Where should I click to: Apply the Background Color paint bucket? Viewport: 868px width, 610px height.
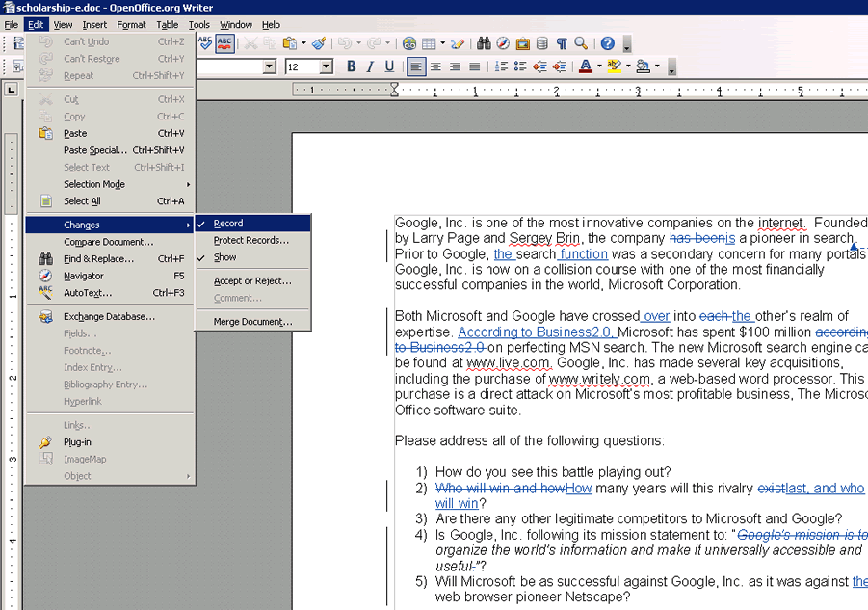pos(643,67)
